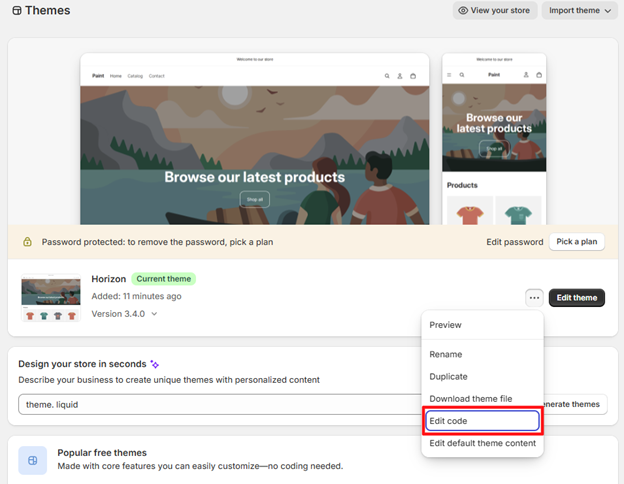Click the padlock icon in password banner
The height and width of the screenshot is (484, 624).
(x=27, y=242)
